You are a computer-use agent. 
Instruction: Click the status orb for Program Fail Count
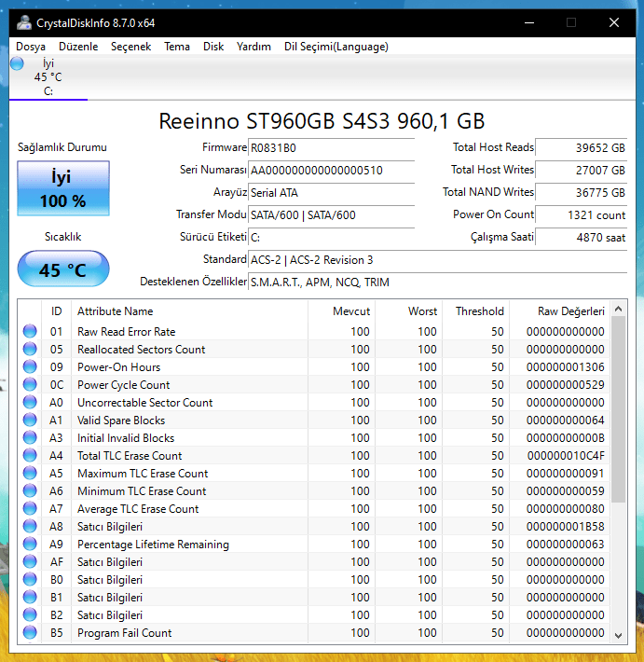coord(30,633)
